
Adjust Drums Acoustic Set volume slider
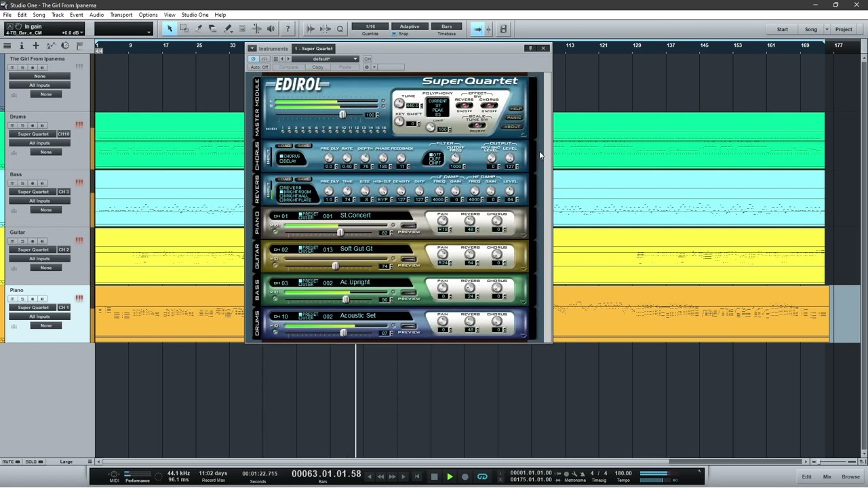(343, 333)
